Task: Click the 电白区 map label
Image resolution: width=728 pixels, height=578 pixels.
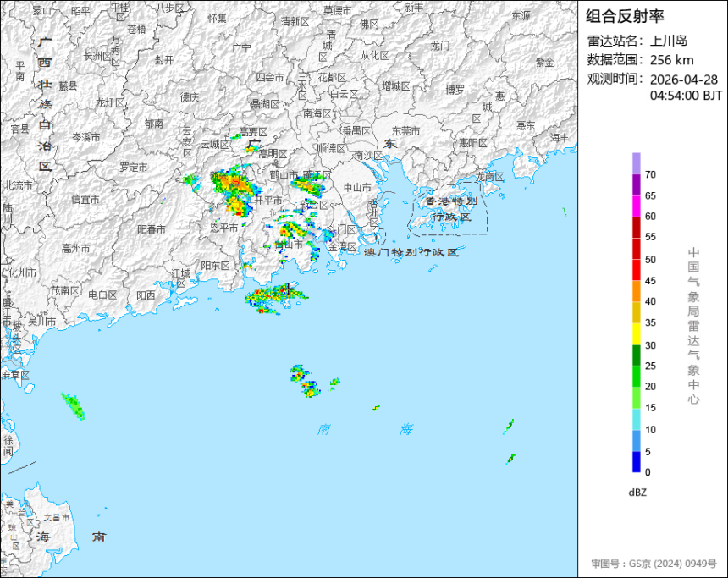Action: tap(102, 295)
